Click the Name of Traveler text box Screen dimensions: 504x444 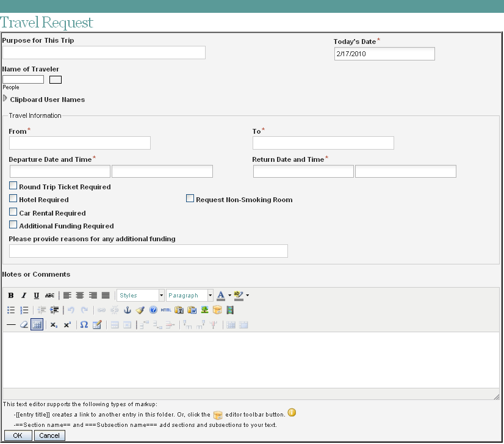point(23,79)
